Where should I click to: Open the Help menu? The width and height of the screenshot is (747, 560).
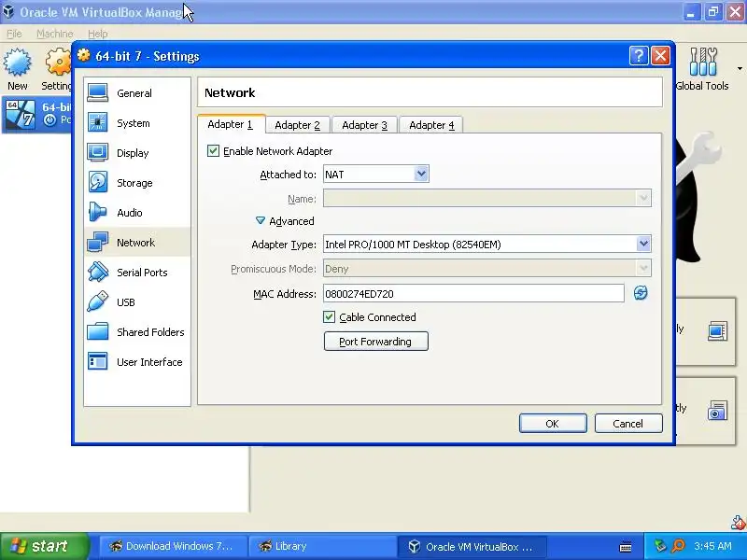coord(98,34)
